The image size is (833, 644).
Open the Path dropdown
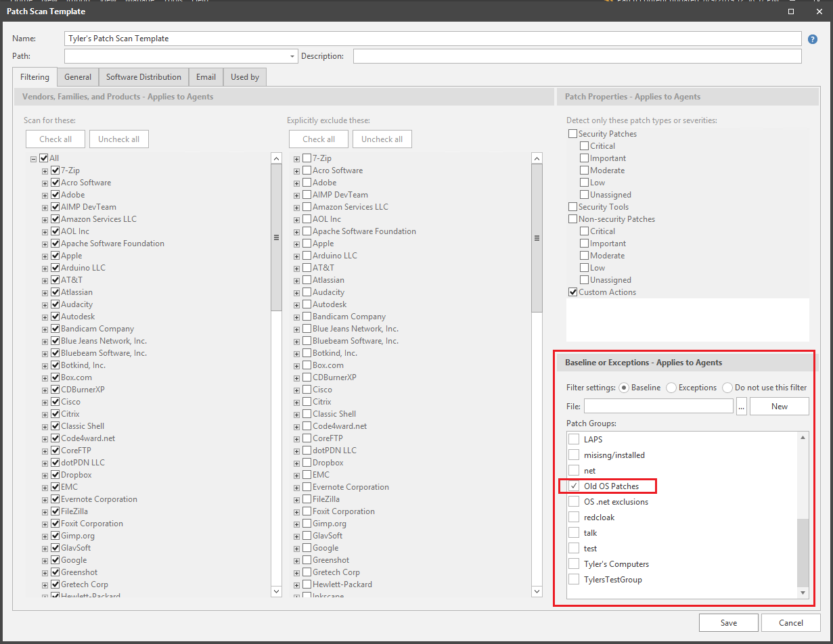click(x=292, y=57)
